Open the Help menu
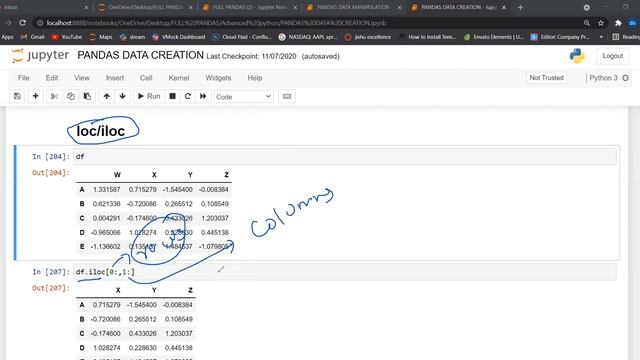This screenshot has height=360, width=640. click(255, 78)
